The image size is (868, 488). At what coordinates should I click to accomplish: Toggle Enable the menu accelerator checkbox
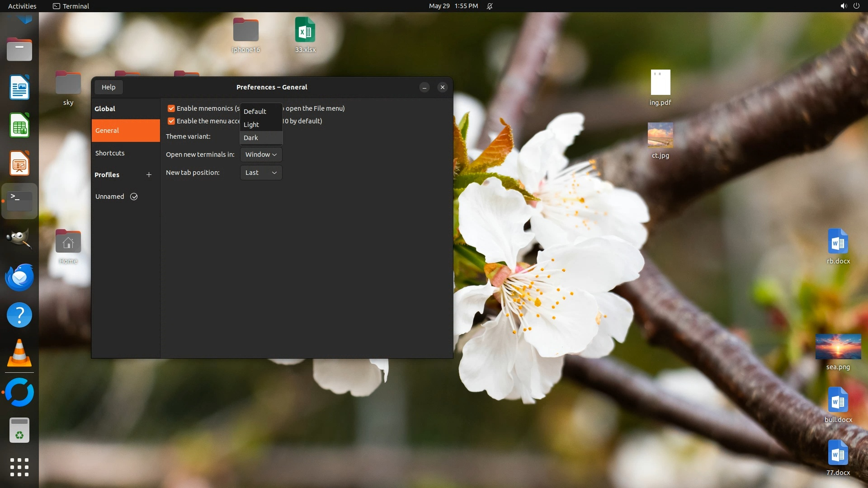(171, 121)
